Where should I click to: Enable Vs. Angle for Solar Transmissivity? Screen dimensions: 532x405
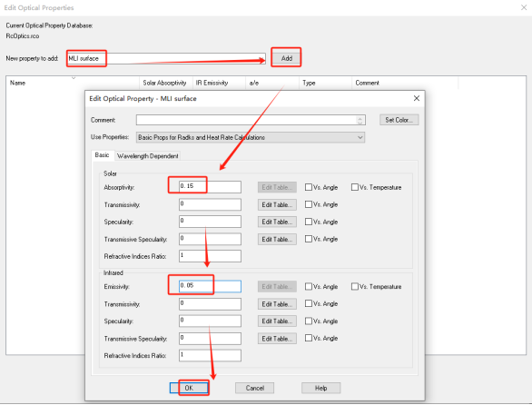click(x=309, y=204)
